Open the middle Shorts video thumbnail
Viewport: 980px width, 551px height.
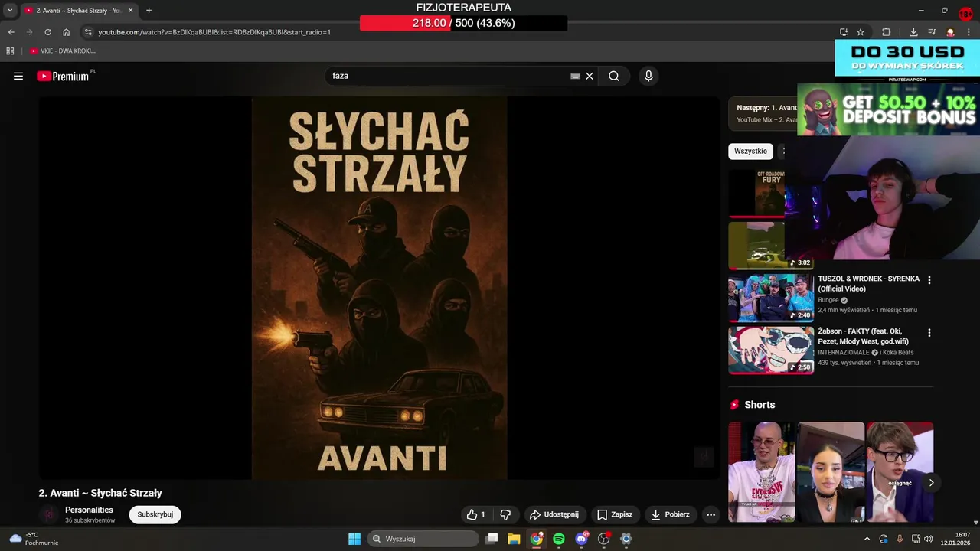[831, 471]
